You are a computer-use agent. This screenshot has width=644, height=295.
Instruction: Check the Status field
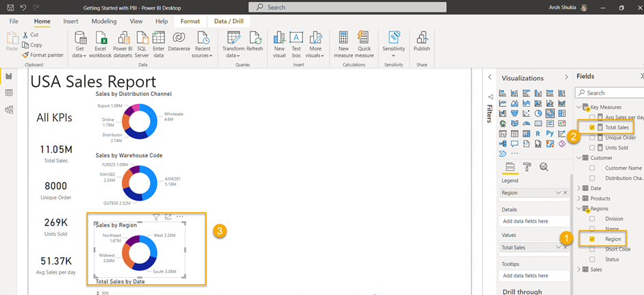[x=592, y=259]
